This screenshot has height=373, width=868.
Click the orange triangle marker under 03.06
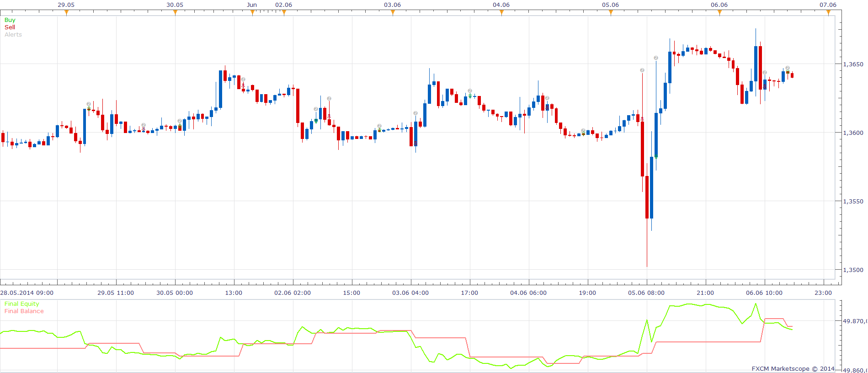click(393, 13)
